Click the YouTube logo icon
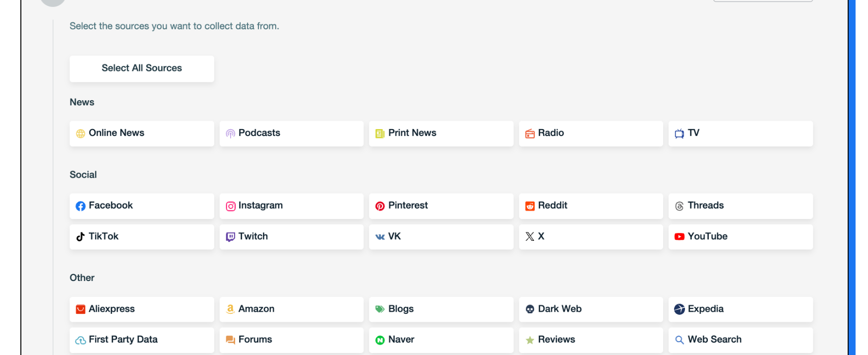Viewport: 868px width, 355px height. point(679,237)
